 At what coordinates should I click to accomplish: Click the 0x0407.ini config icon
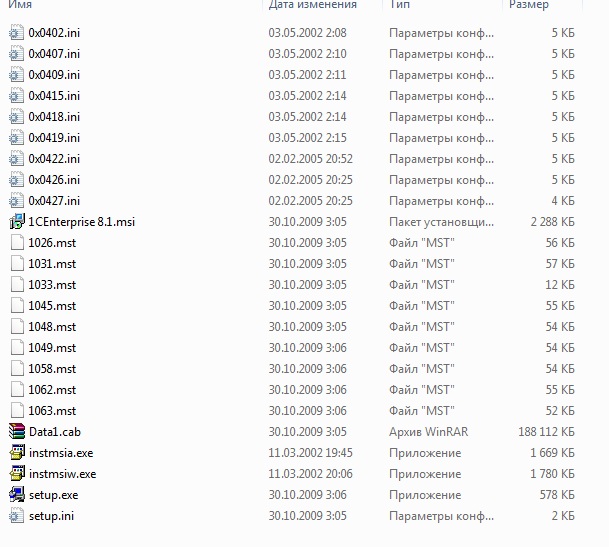[x=16, y=54]
